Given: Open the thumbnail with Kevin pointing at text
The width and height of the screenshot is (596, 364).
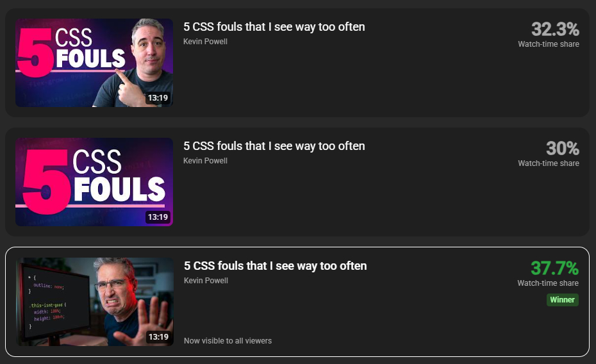Looking at the screenshot, I should [x=94, y=63].
